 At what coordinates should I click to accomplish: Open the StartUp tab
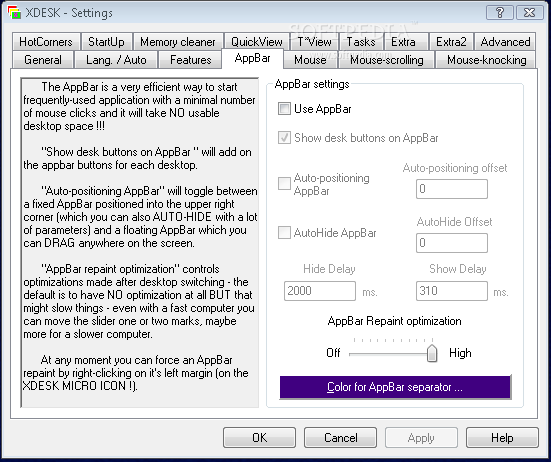pos(106,42)
